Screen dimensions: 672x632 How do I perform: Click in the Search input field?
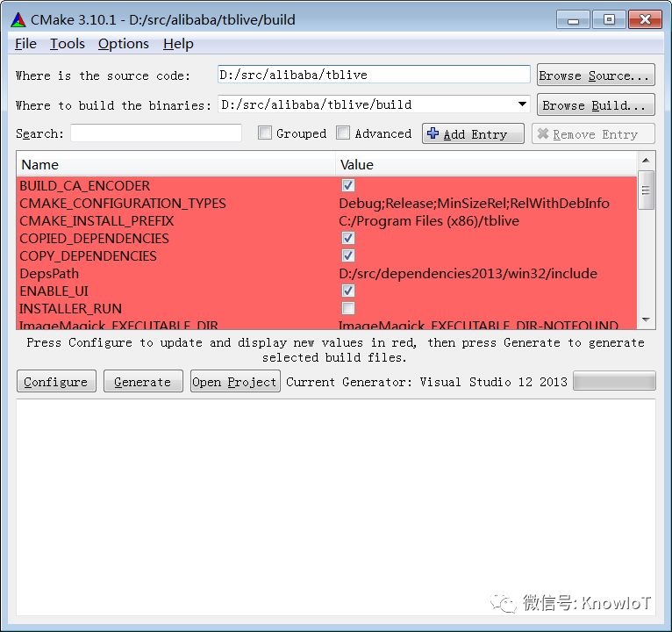[x=156, y=133]
